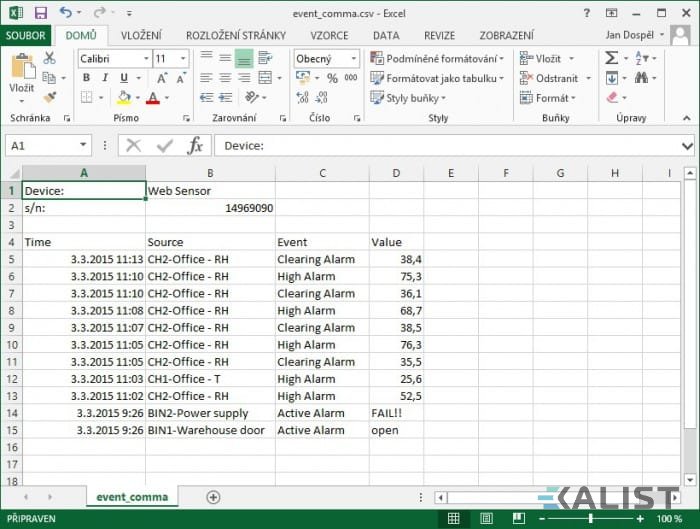Toggle Italic formatting

tap(105, 78)
